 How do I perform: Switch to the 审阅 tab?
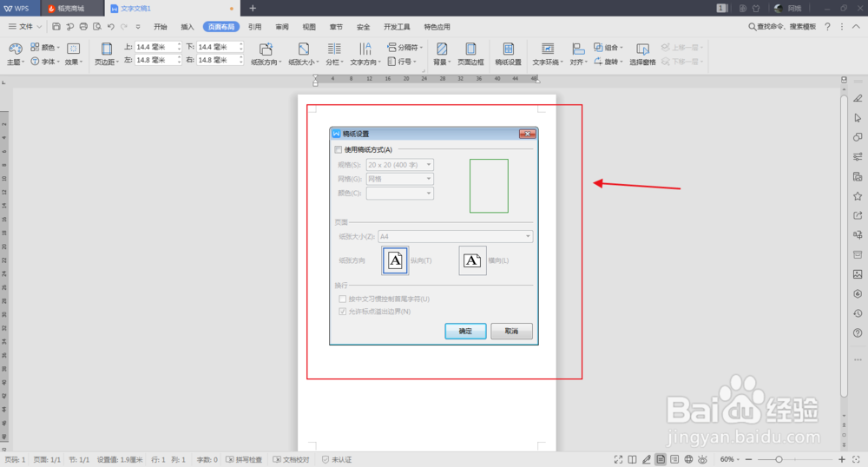[282, 27]
